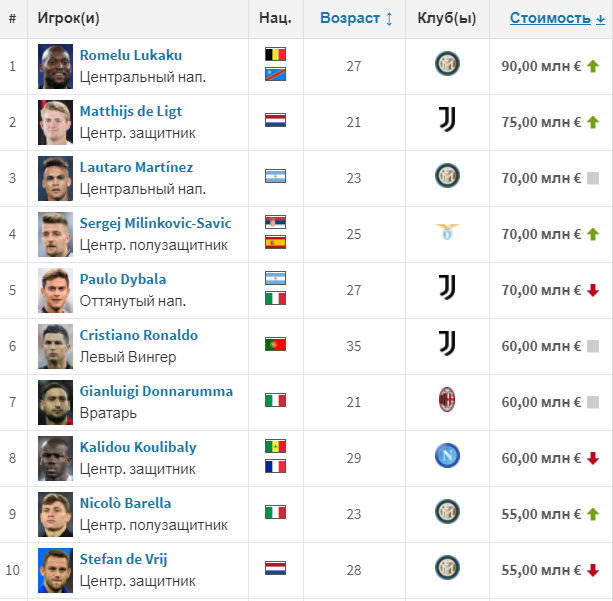The height and width of the screenshot is (601, 613).
Task: Click Lazio club logo in Milinkovic-Savic row
Action: [x=447, y=233]
